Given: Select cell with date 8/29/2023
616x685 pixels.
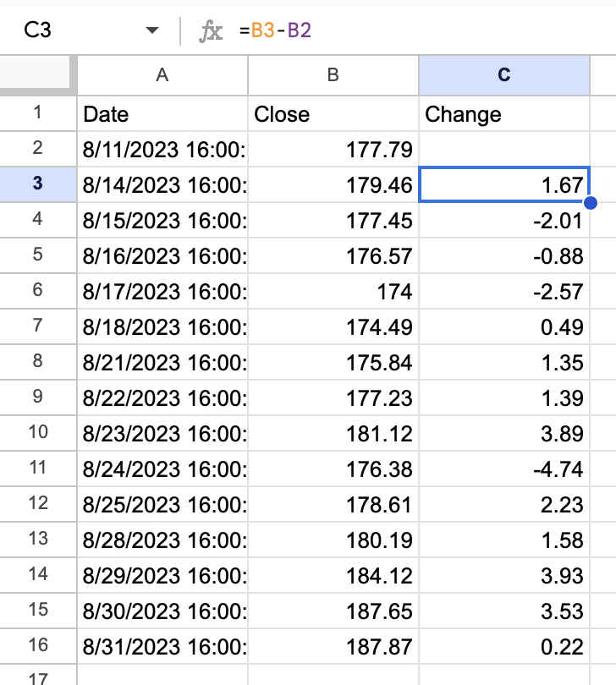Looking at the screenshot, I should (162, 575).
